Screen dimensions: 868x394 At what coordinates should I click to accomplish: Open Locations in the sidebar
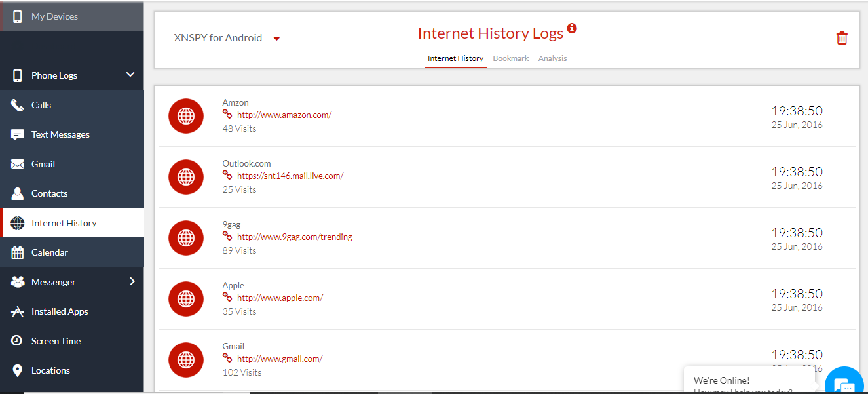72,370
